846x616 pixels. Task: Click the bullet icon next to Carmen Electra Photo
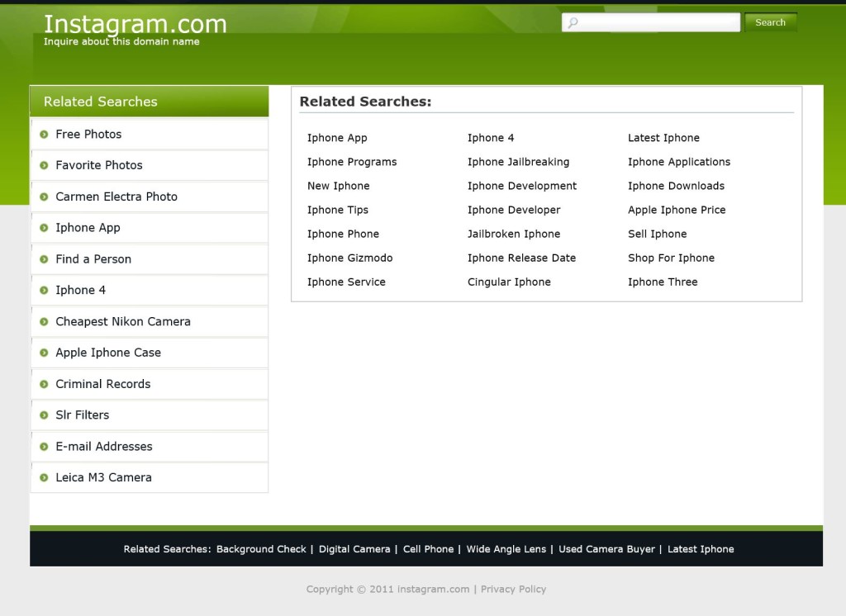(45, 197)
